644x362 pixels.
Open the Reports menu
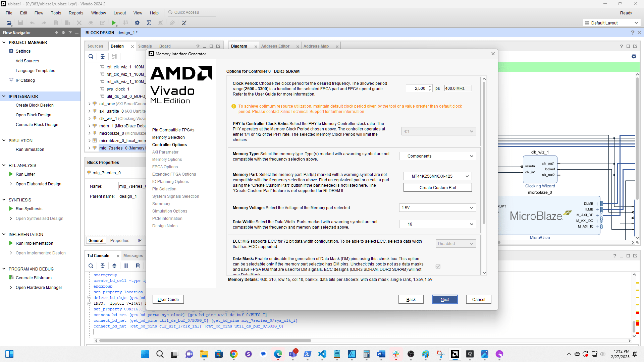[76, 13]
